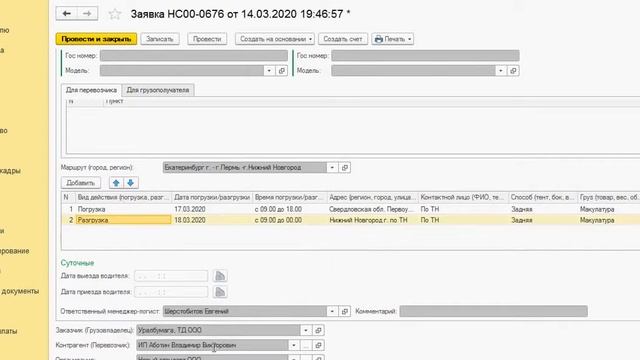Click the date cell 18.03.2020
The image size is (640, 360).
pos(212,220)
